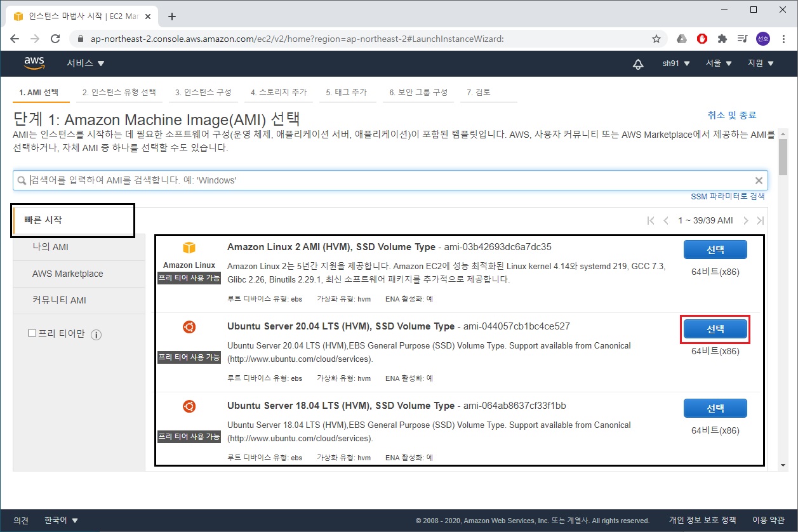Click browser forward arrow
Viewport: 798px width, 532px height.
point(35,39)
